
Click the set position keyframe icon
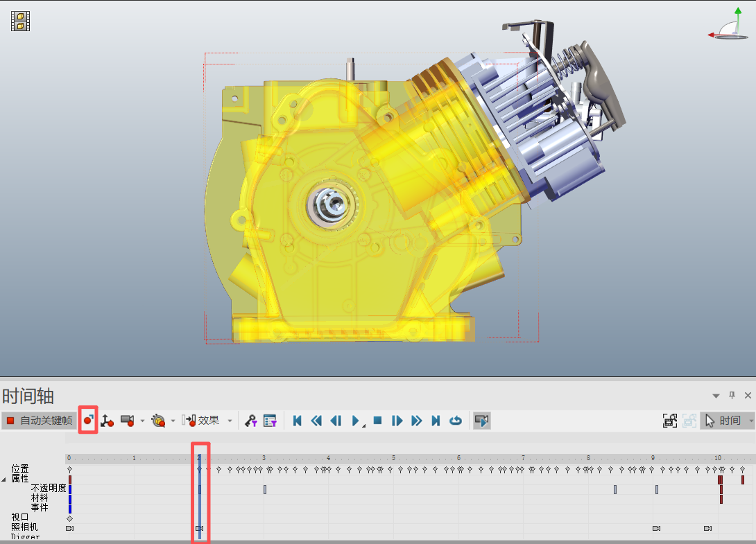(x=107, y=421)
